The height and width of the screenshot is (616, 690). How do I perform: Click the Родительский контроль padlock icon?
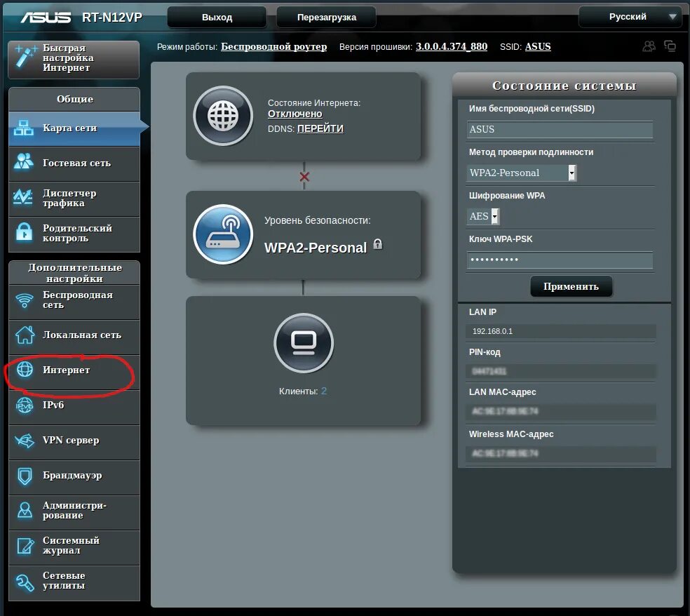tap(25, 232)
